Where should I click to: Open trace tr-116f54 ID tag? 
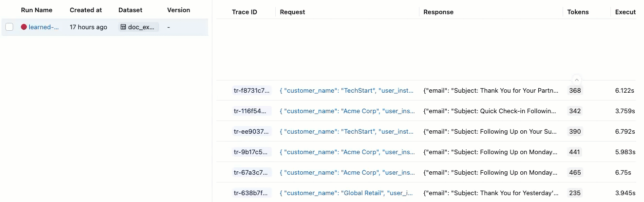[x=251, y=111]
